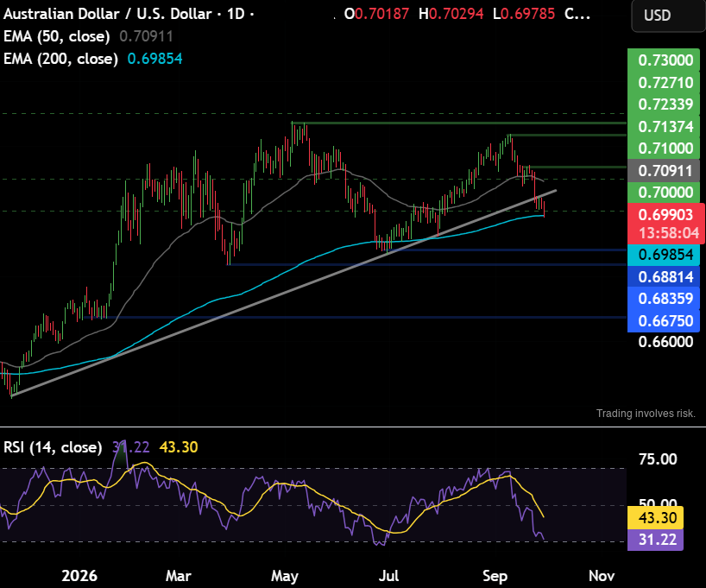
Task: Click the USD currency button
Action: click(x=668, y=16)
